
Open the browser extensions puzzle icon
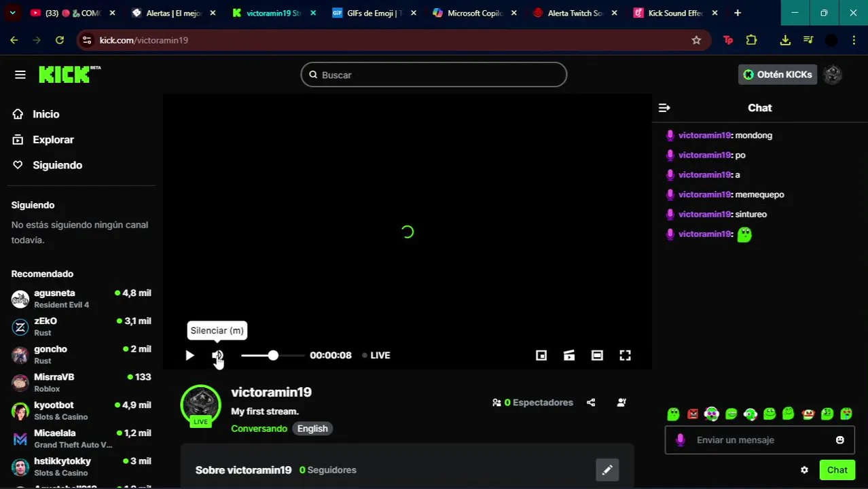[751, 40]
